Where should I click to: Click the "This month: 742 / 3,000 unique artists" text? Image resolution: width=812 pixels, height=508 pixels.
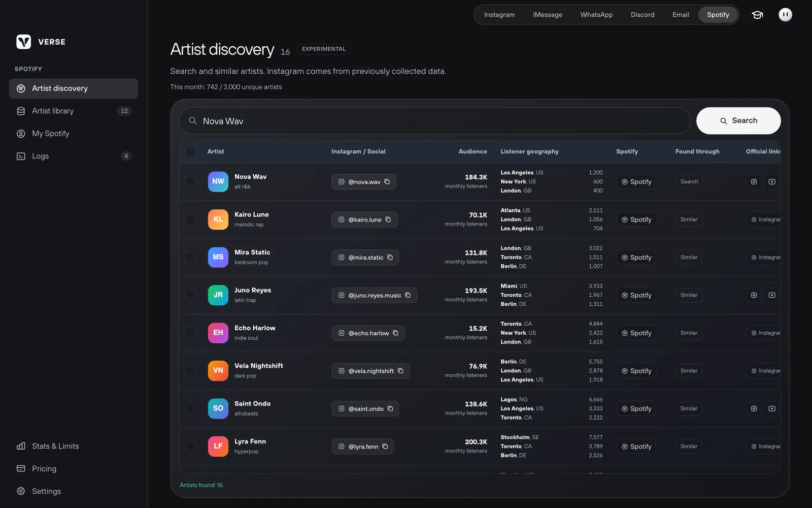pyautogui.click(x=226, y=87)
